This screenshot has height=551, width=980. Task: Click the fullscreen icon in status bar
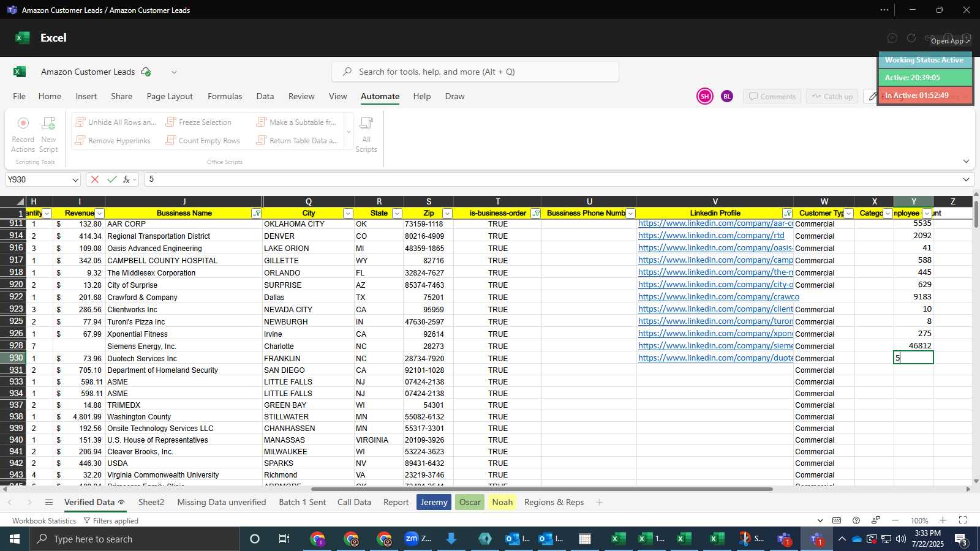click(963, 520)
